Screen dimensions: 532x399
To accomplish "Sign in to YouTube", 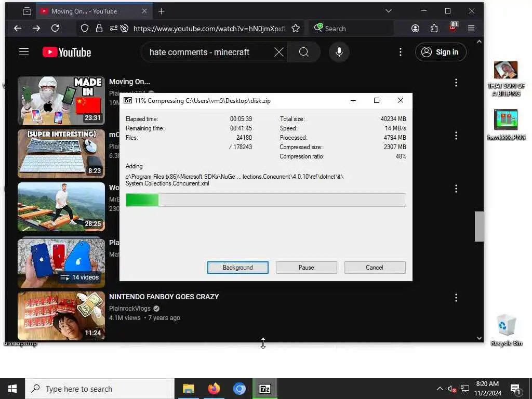I will tap(441, 52).
